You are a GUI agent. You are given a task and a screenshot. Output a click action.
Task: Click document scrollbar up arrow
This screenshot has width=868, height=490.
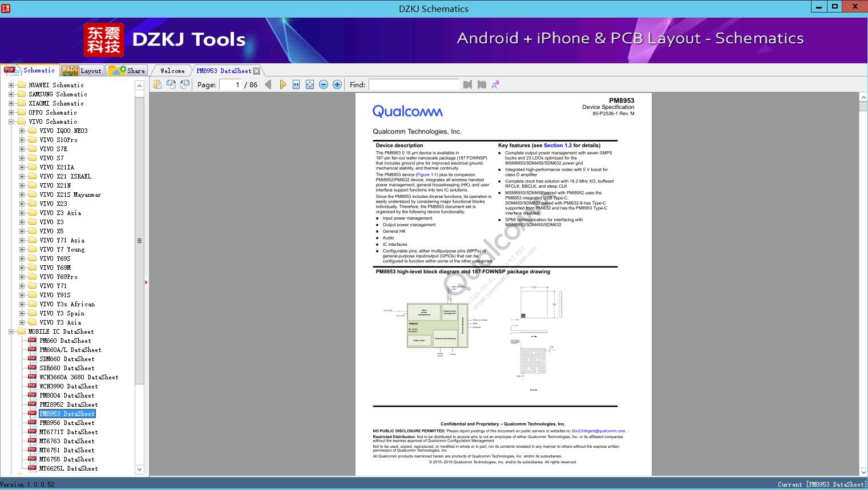tap(863, 98)
